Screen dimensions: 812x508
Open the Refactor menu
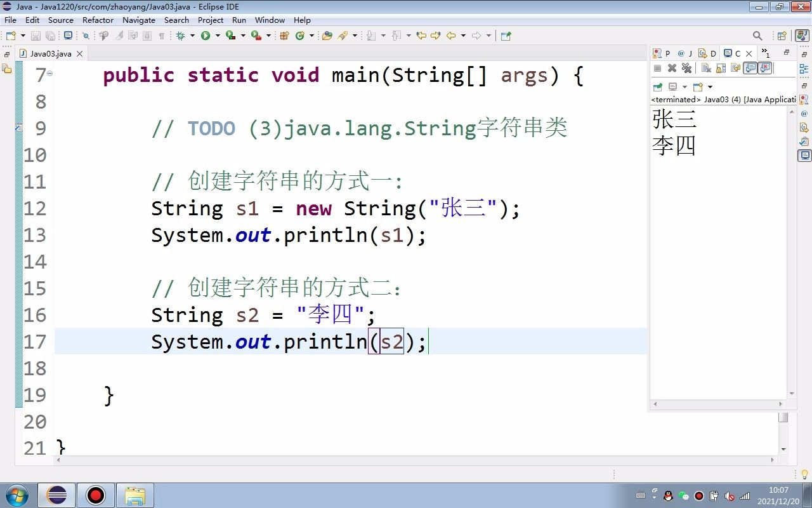(x=98, y=20)
